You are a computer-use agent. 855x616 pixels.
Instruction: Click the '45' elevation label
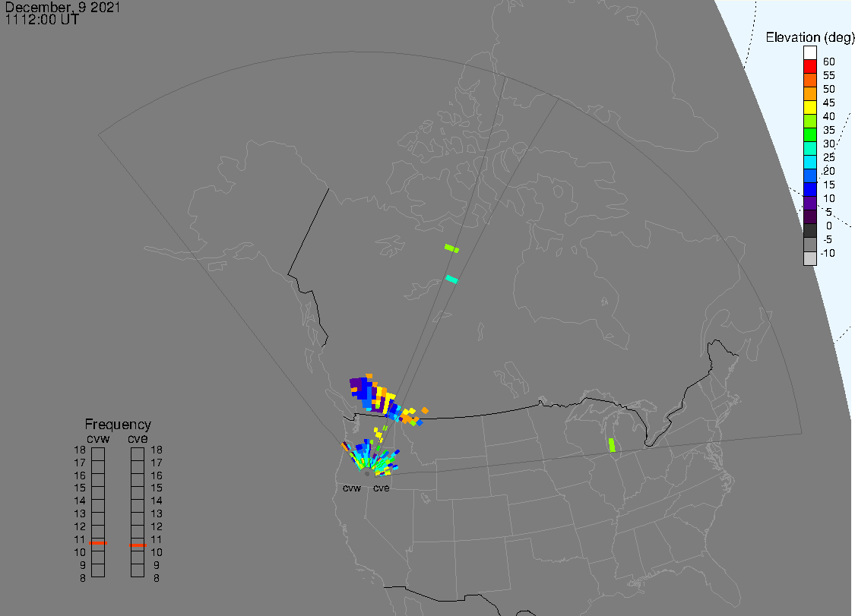829,103
